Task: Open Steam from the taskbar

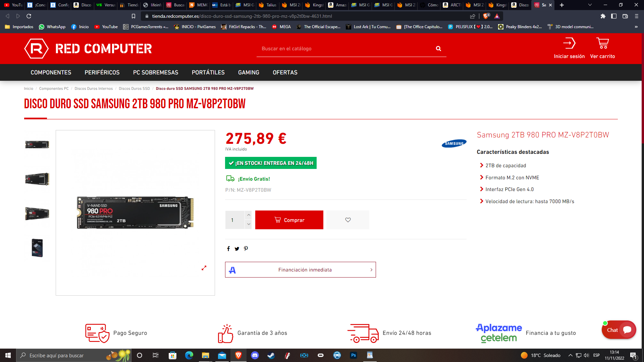Action: tap(271, 355)
